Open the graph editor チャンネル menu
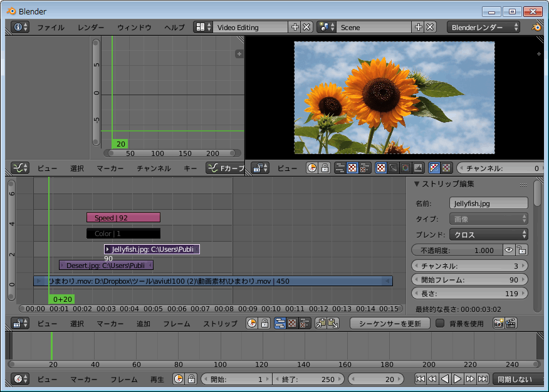549x392 pixels. point(154,168)
